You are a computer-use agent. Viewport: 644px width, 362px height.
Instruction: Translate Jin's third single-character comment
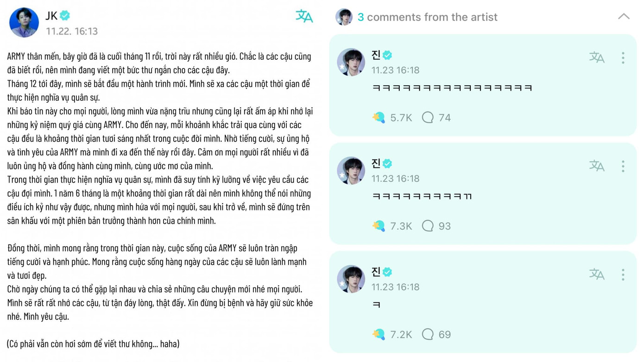(x=596, y=274)
